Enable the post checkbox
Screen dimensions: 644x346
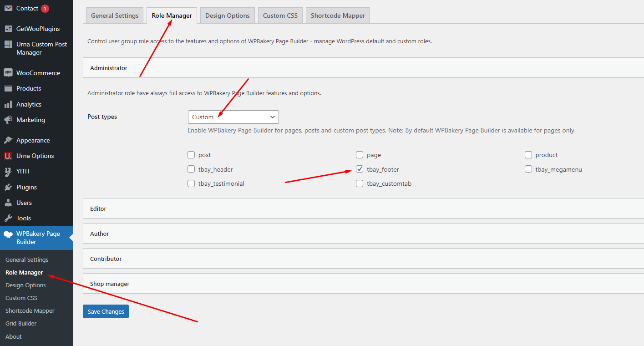point(191,155)
